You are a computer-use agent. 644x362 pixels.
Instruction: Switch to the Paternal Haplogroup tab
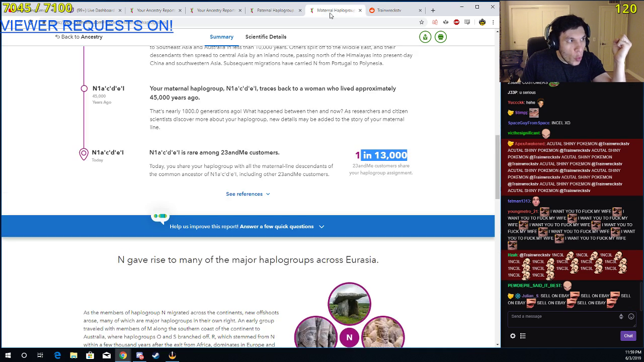[275, 10]
